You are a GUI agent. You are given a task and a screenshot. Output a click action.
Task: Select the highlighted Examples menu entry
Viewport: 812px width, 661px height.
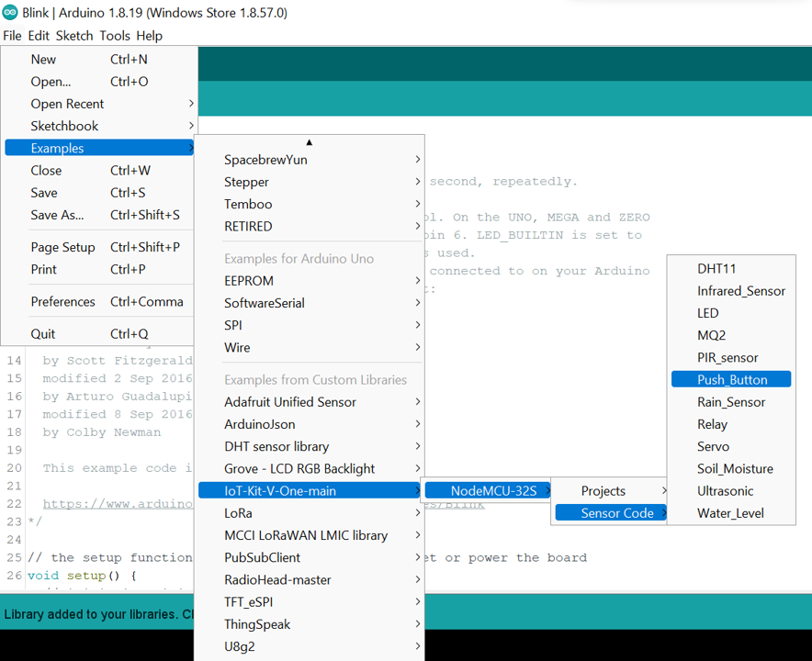(x=99, y=148)
